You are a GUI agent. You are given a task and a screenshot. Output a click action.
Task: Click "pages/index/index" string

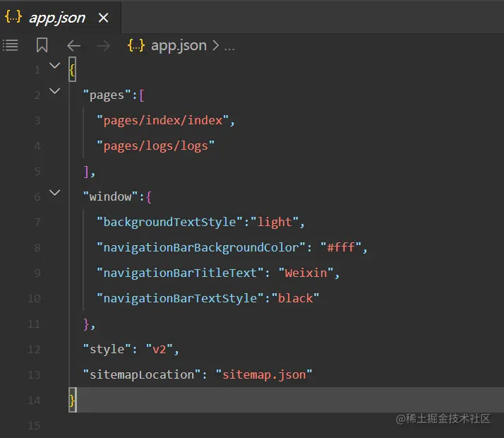coord(162,121)
